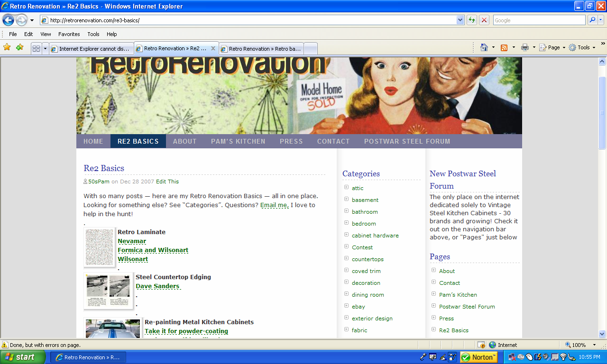Click the browser Forward arrow button
Screen dimensions: 607x364
(21, 20)
